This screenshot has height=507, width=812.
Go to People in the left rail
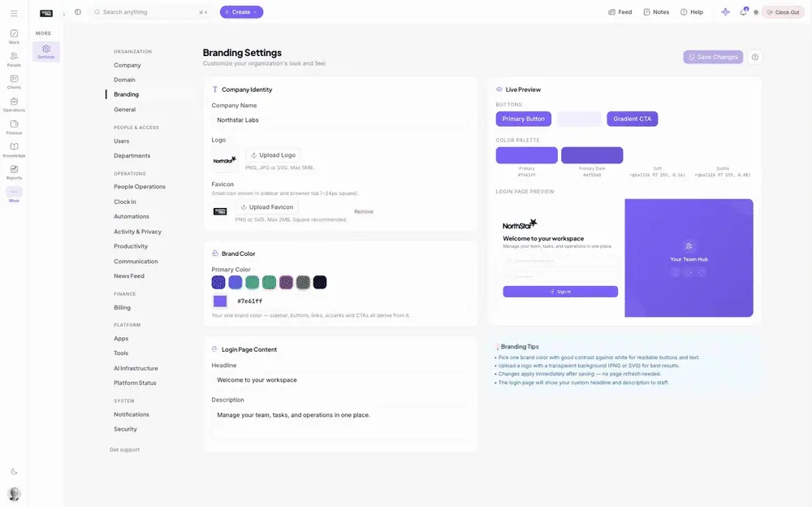[x=14, y=59]
